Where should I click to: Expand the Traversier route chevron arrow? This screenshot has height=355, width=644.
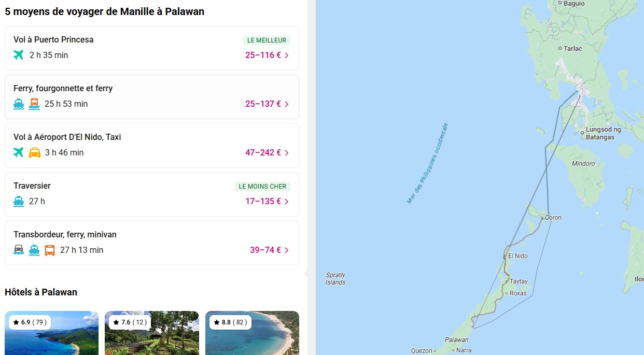click(287, 202)
